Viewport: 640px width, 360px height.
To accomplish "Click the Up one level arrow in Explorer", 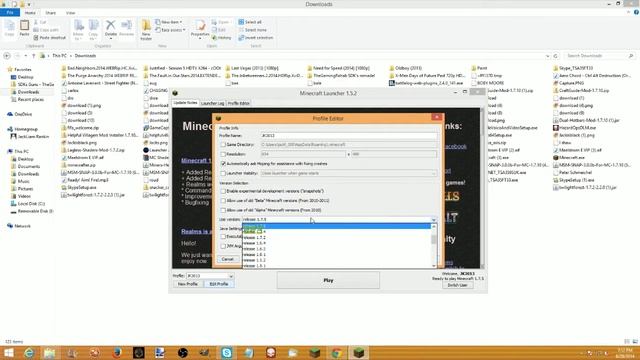I will click(x=33, y=56).
